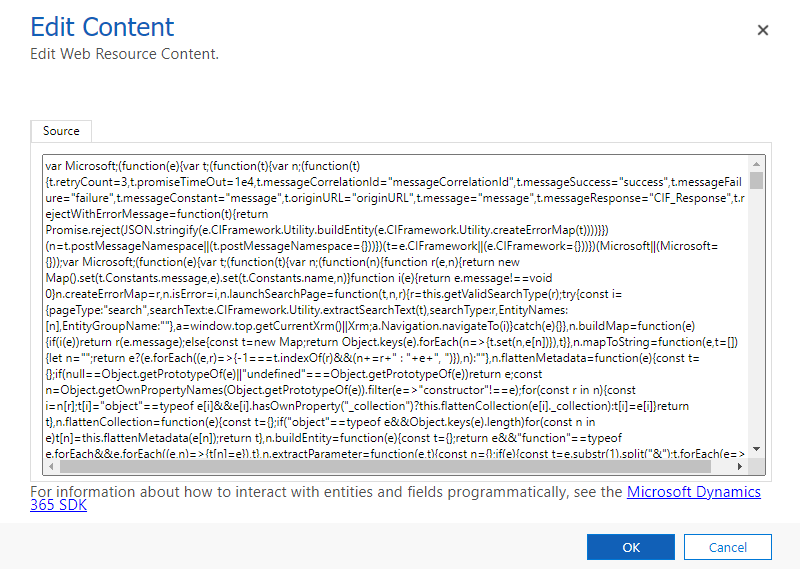Viewport: 800px width, 569px height.
Task: Click the horizontal scrollbar thumb
Action: click(x=385, y=466)
